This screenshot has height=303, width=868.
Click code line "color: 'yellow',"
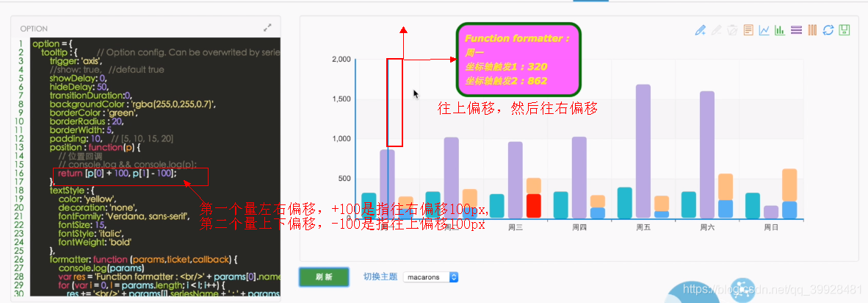(87, 199)
